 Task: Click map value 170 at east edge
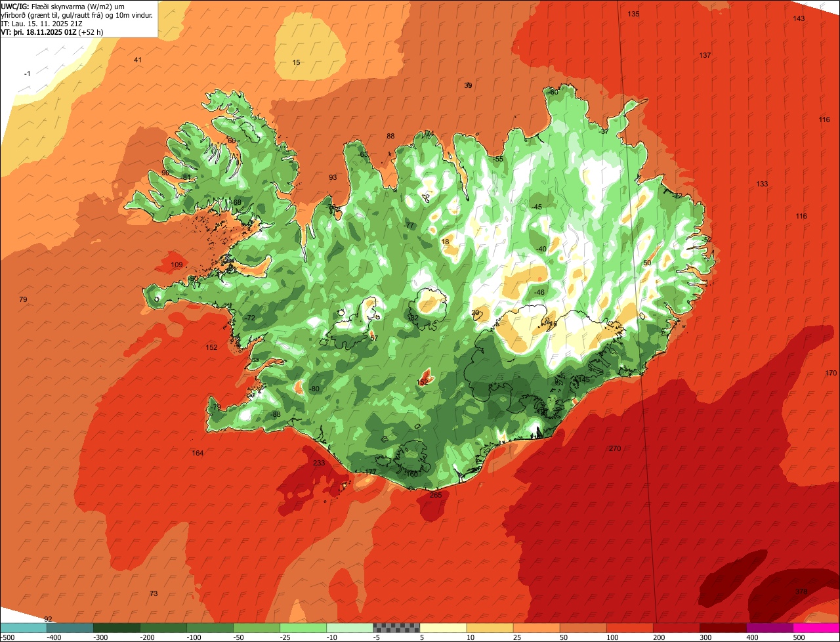coord(831,373)
